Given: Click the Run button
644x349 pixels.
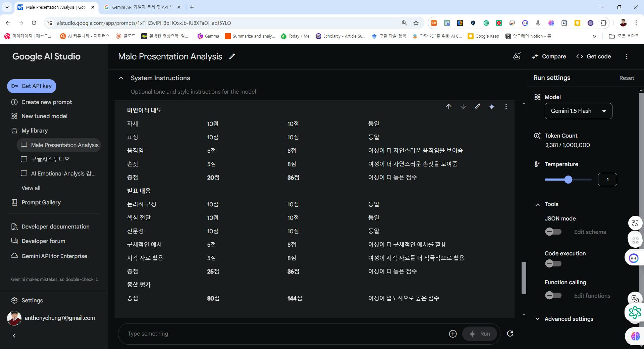Looking at the screenshot, I should click(x=480, y=334).
